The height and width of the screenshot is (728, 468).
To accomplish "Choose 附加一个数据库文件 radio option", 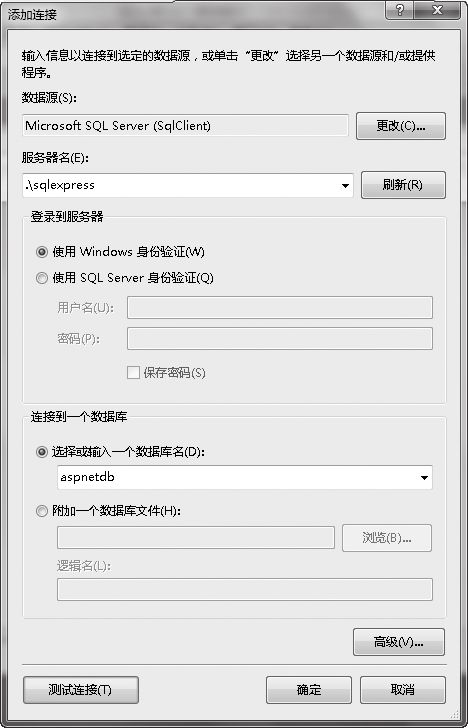I will coord(42,512).
